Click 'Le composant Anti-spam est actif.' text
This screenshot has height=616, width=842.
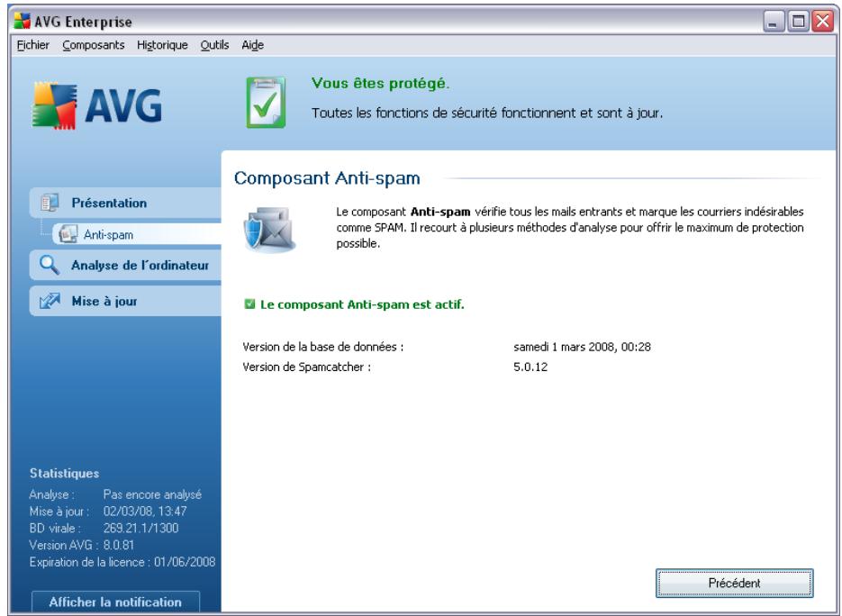tap(362, 304)
